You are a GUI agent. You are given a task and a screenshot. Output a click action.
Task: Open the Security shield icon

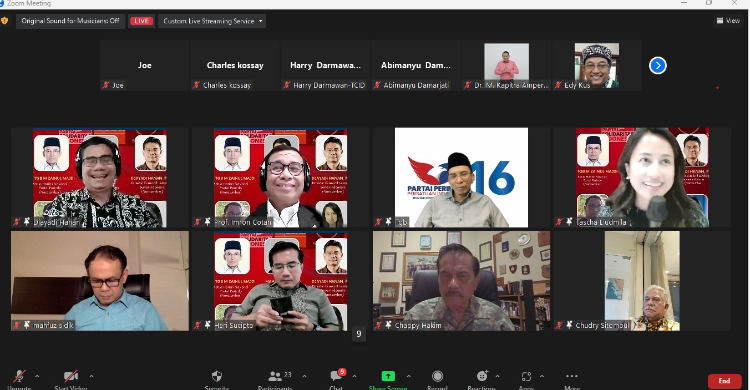[x=217, y=376]
